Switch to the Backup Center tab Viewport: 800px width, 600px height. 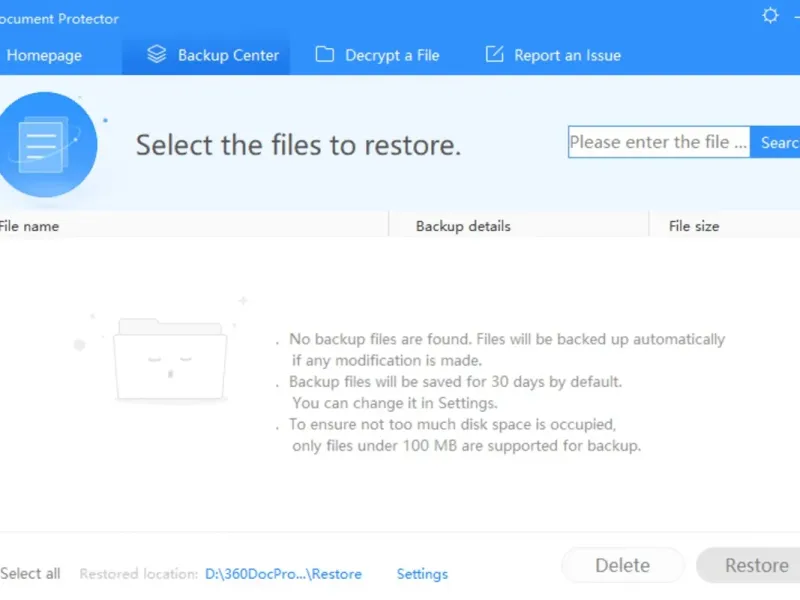pos(228,56)
